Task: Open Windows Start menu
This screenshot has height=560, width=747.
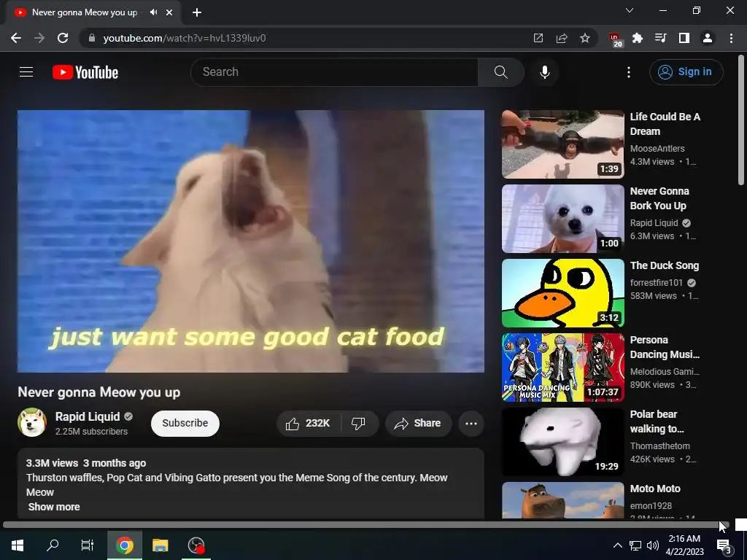Action: (x=18, y=545)
